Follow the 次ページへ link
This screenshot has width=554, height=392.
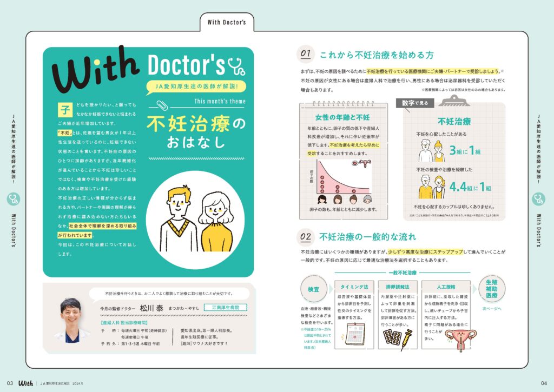[492, 309]
